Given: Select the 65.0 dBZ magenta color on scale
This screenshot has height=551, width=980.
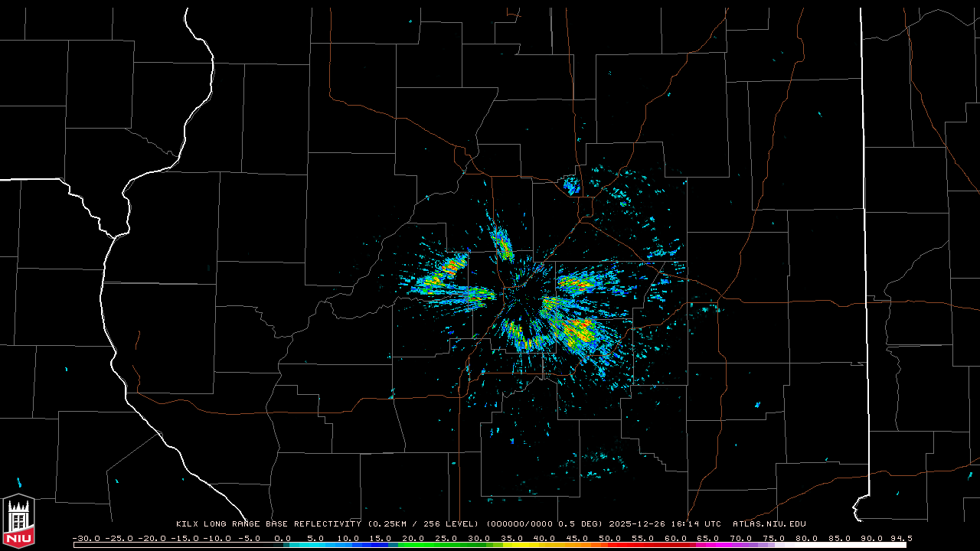Looking at the screenshot, I should (x=708, y=545).
